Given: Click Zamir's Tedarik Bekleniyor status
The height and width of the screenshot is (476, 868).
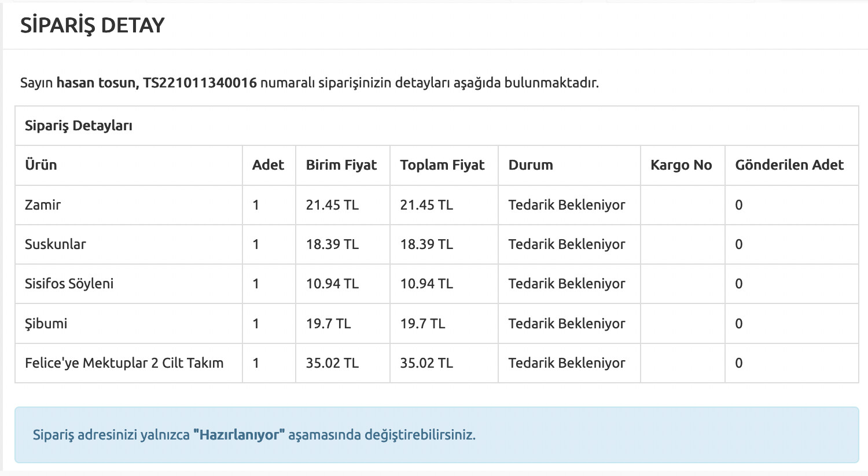Looking at the screenshot, I should pyautogui.click(x=567, y=205).
